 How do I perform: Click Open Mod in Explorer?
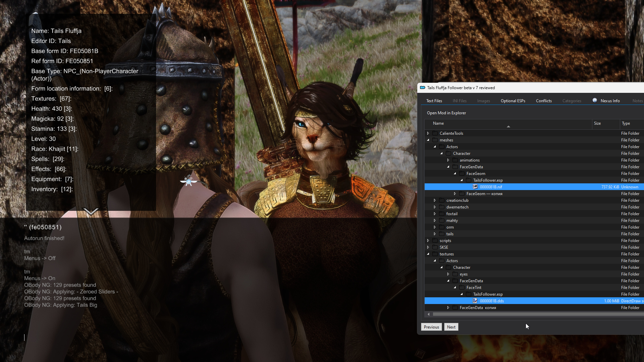click(x=446, y=113)
